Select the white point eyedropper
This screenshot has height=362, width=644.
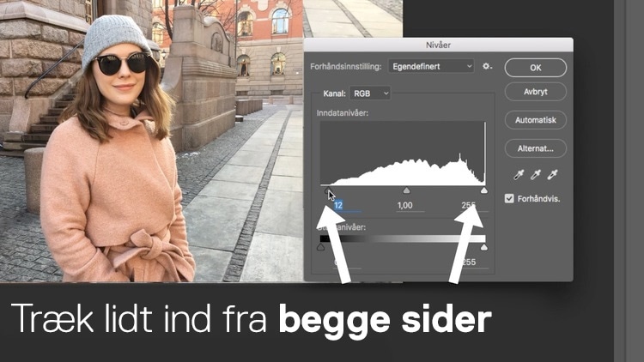point(553,175)
